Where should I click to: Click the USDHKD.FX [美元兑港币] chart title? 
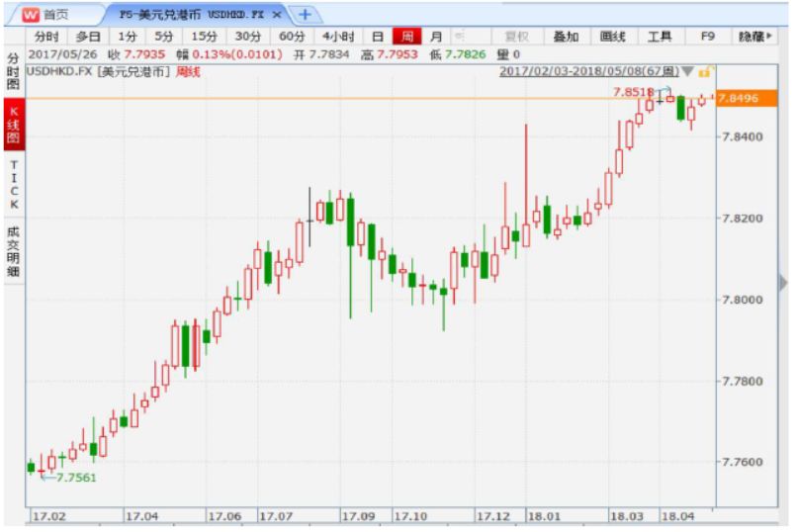click(98, 71)
